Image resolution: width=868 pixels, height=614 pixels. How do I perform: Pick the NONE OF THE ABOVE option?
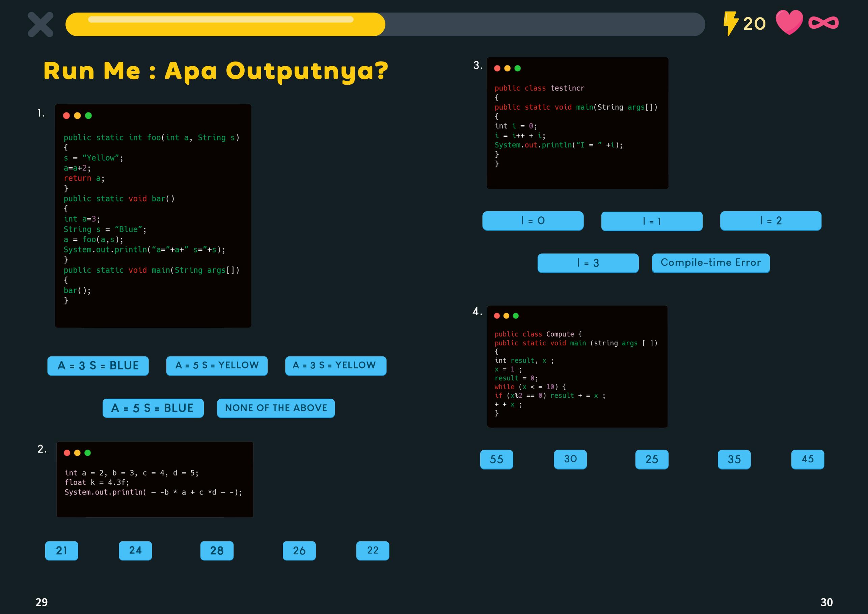click(x=276, y=408)
